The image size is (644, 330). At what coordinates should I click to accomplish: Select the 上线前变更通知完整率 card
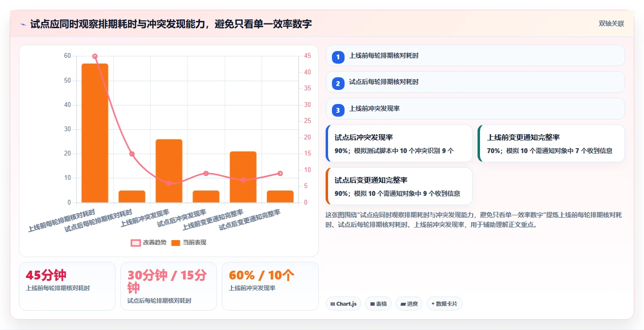(551, 143)
